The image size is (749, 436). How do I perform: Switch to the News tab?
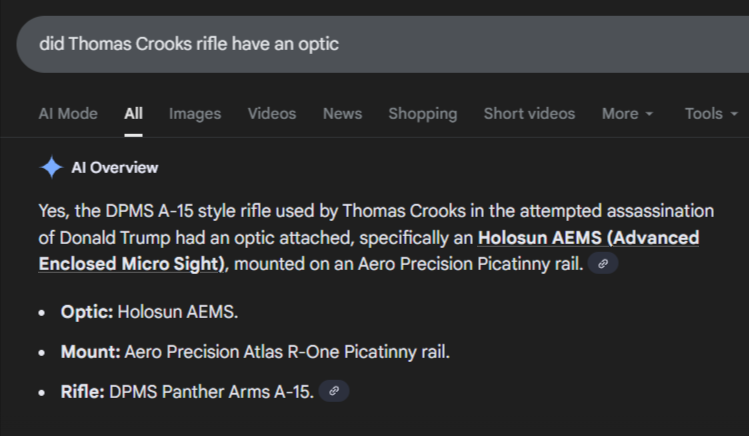pyautogui.click(x=342, y=114)
